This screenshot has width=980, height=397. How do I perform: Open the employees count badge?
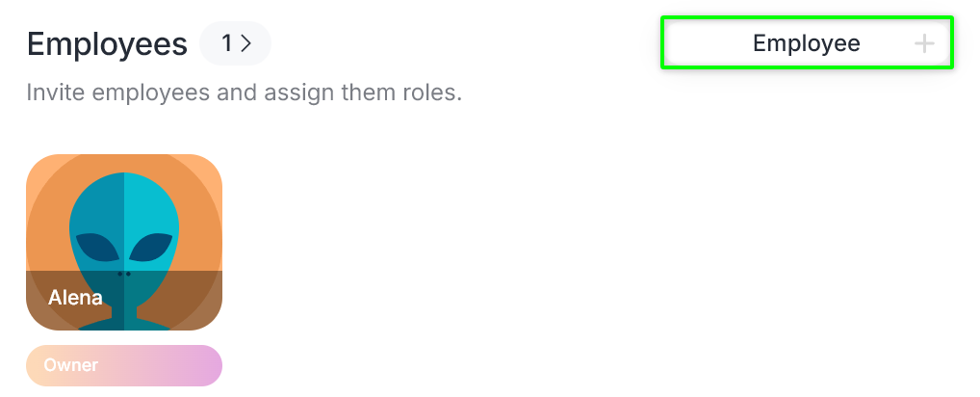click(x=236, y=43)
